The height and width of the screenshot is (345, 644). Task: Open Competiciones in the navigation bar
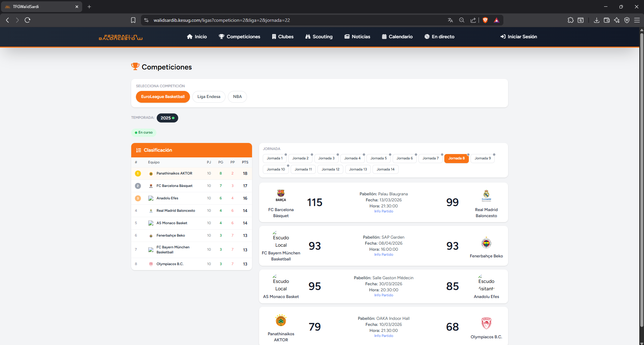tap(239, 37)
